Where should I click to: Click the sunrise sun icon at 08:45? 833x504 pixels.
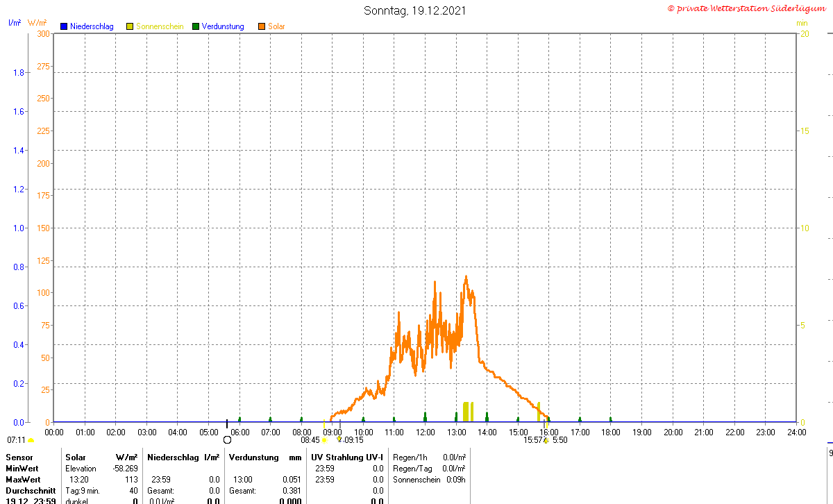pos(324,440)
